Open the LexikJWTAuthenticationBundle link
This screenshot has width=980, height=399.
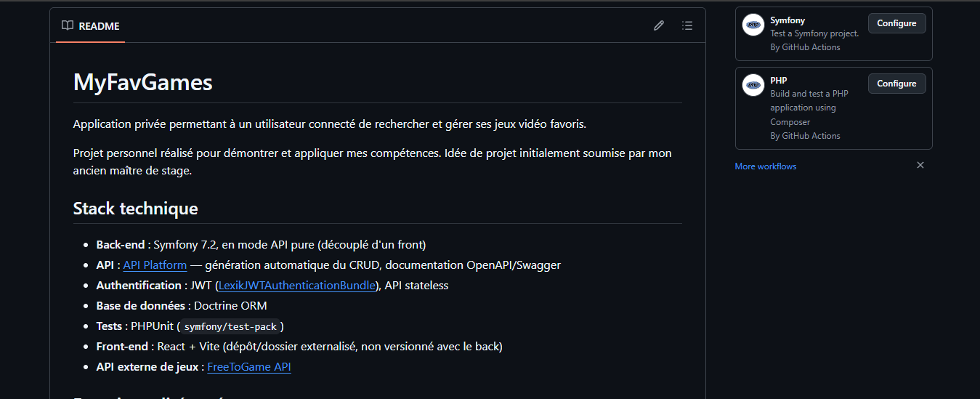tap(296, 286)
